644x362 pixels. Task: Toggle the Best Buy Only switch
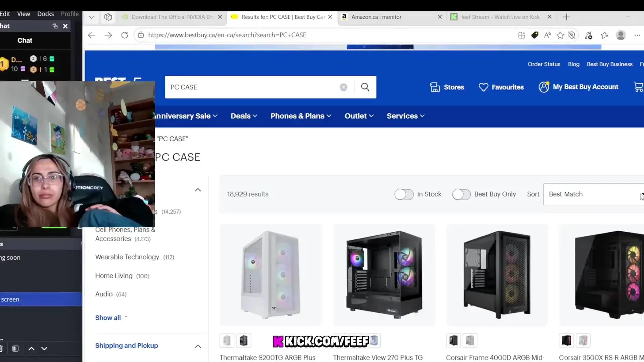tap(461, 194)
